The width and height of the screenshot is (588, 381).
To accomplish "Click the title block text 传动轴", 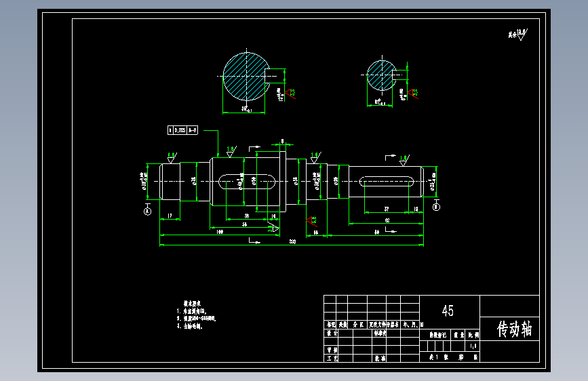I will 514,329.
